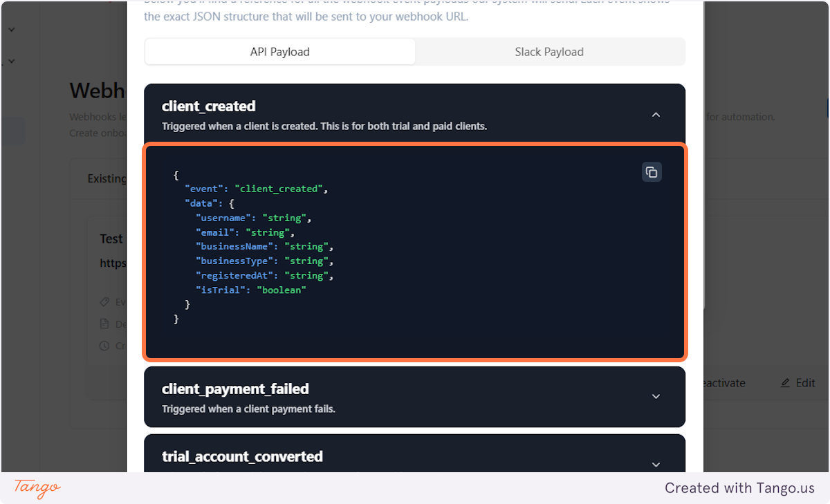The image size is (830, 504).
Task: Click the clock icon in the background webhook card
Action: coord(104,346)
